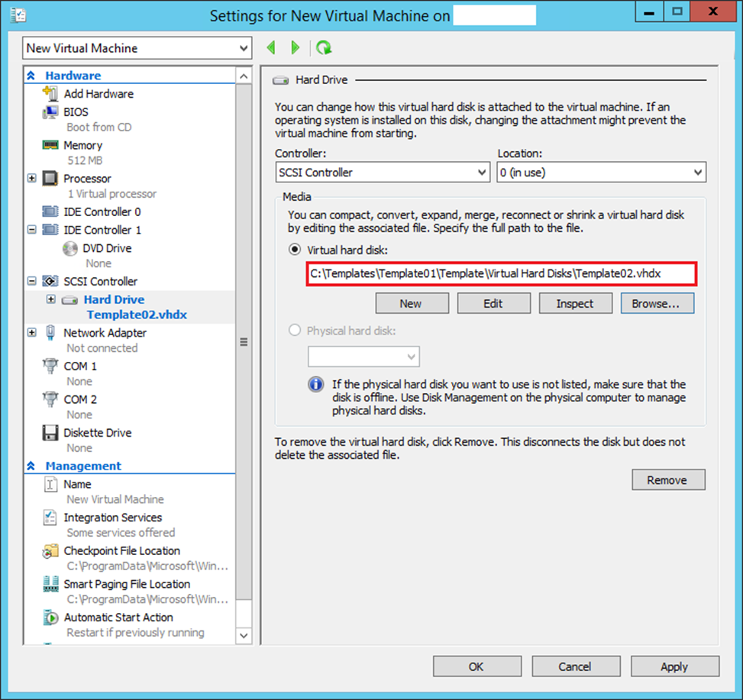
Task: Click the '1 Virtual processor' text
Action: click(111, 194)
